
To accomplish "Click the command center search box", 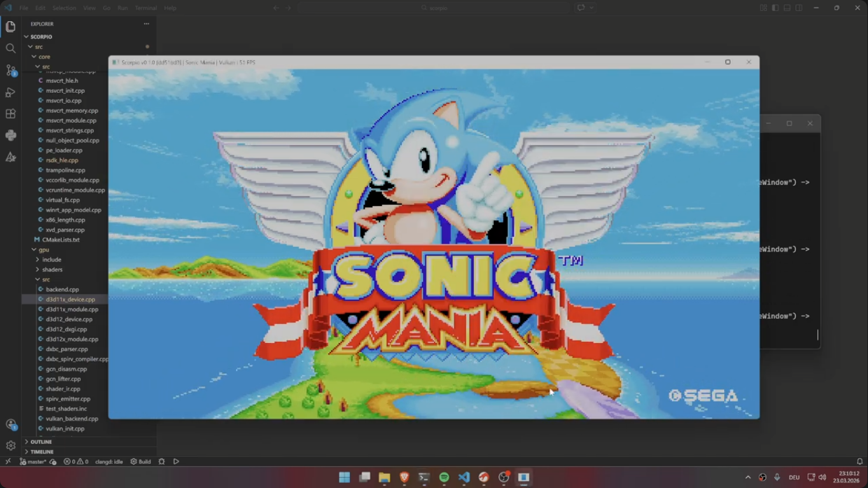I will point(434,8).
